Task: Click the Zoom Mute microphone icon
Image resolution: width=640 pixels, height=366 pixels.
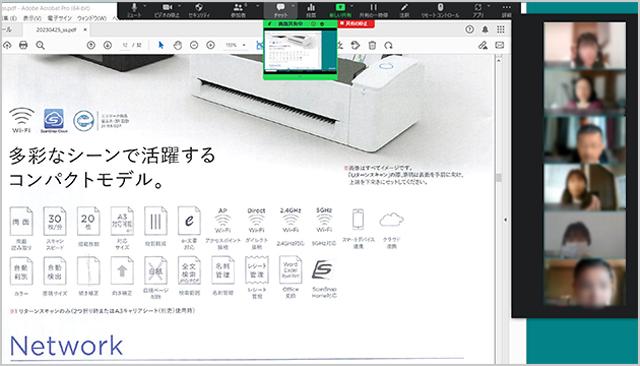Action: pos(134,7)
